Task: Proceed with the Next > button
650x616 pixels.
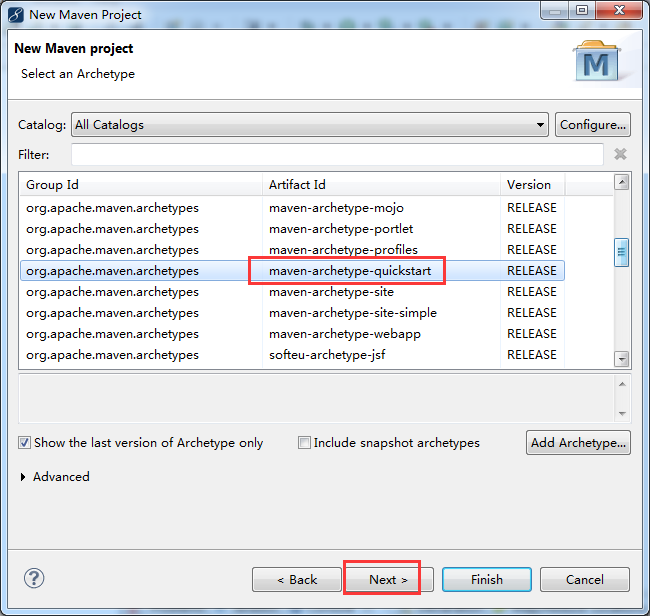Action: (x=388, y=580)
